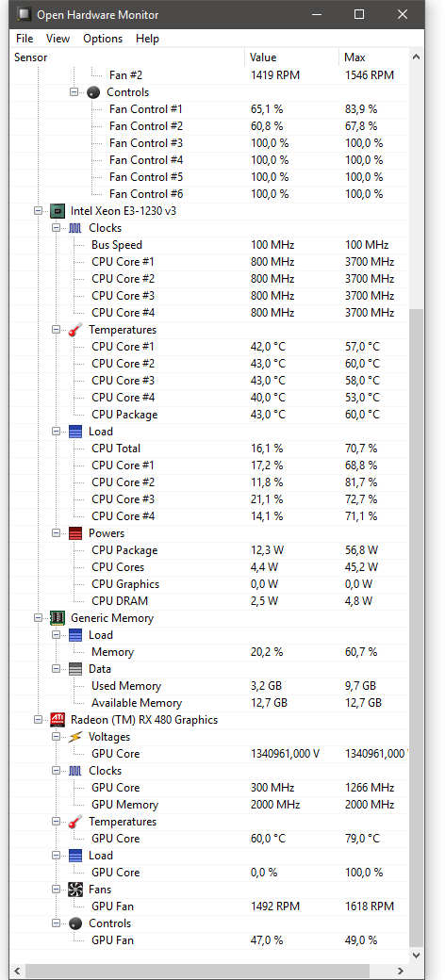Collapse the Generic Memory tree node

point(38,618)
